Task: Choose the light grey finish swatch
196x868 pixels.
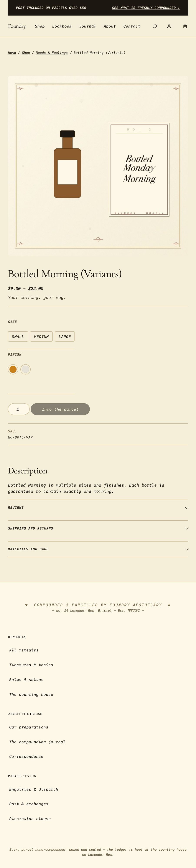Action: pos(26,369)
